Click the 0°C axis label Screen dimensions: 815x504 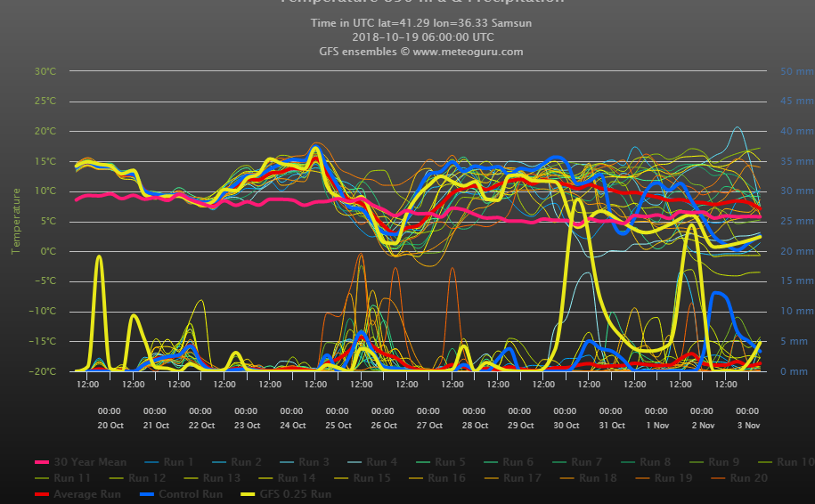48,251
